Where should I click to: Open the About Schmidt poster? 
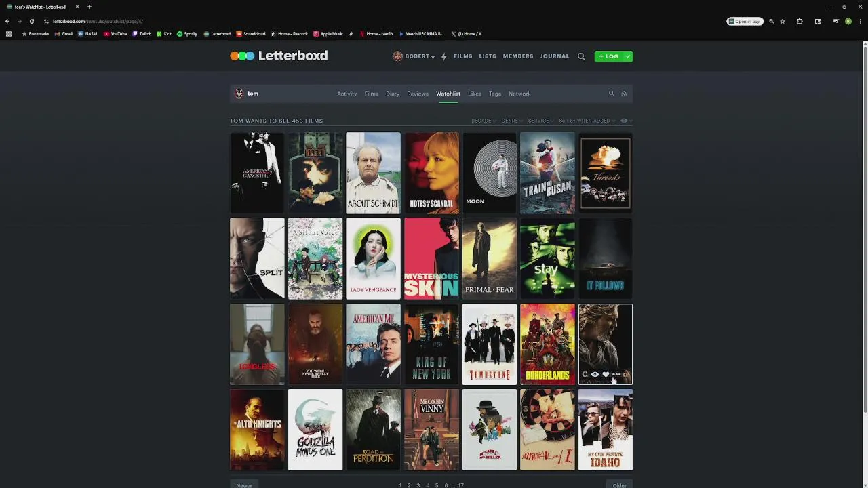[x=374, y=173]
